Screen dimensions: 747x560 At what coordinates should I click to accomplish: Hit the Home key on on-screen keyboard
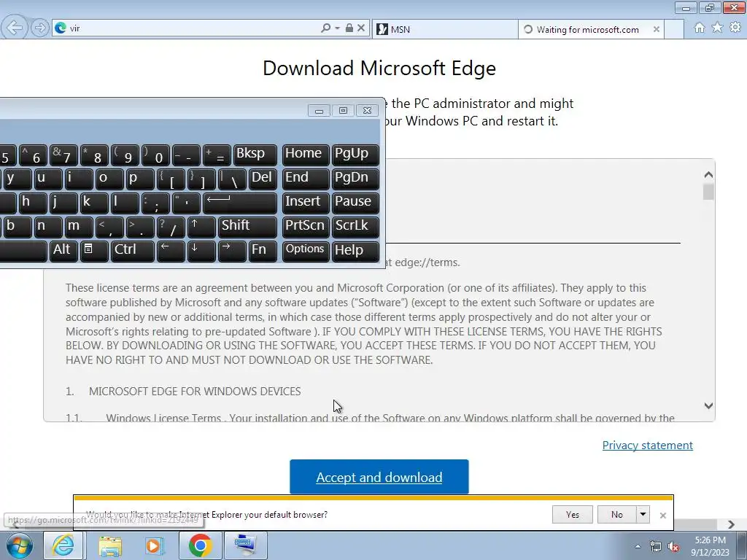(306, 155)
